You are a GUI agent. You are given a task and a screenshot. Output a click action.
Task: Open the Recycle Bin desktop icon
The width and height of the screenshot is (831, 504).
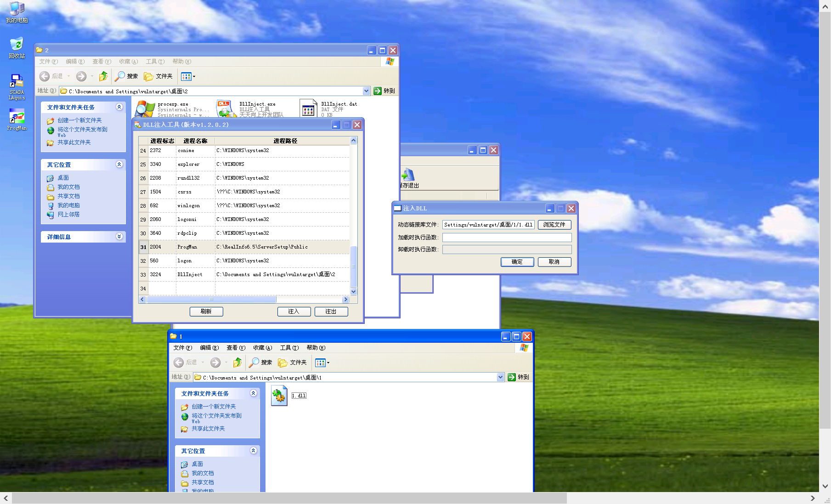pos(17,48)
